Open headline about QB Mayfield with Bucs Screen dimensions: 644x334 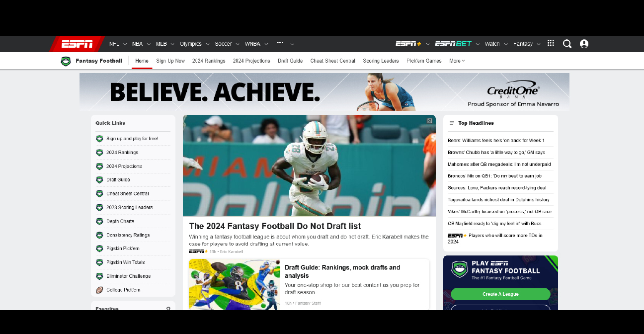(x=494, y=224)
